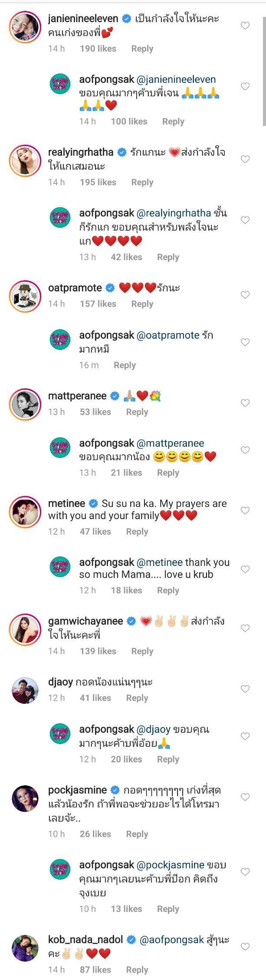Like oatpramote's comment via the heart icon
Viewport: 266px width, 980px height.
click(x=245, y=295)
